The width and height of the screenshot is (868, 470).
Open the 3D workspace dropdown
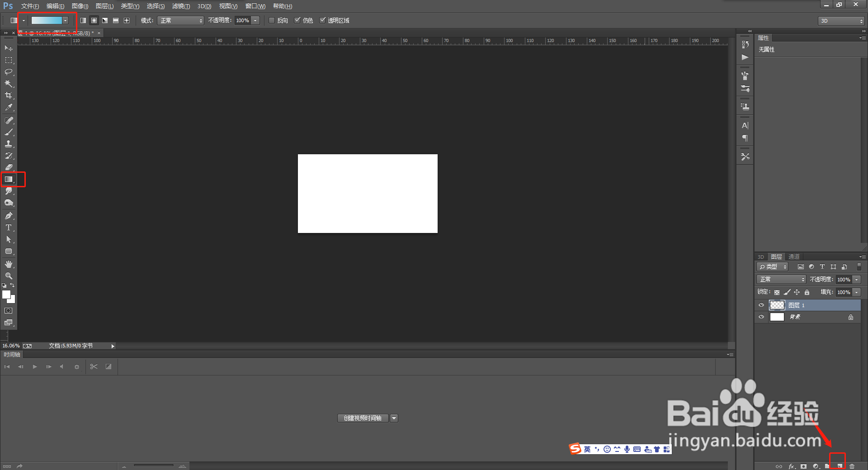pyautogui.click(x=841, y=21)
